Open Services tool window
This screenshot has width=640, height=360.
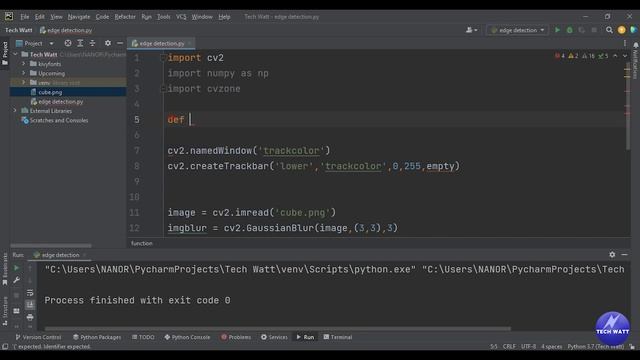274,337
